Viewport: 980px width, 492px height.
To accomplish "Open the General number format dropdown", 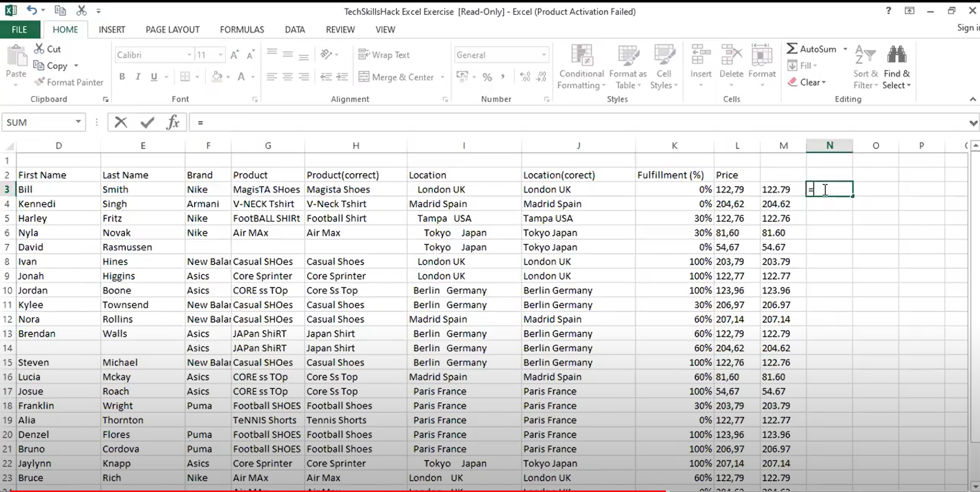I will (544, 55).
